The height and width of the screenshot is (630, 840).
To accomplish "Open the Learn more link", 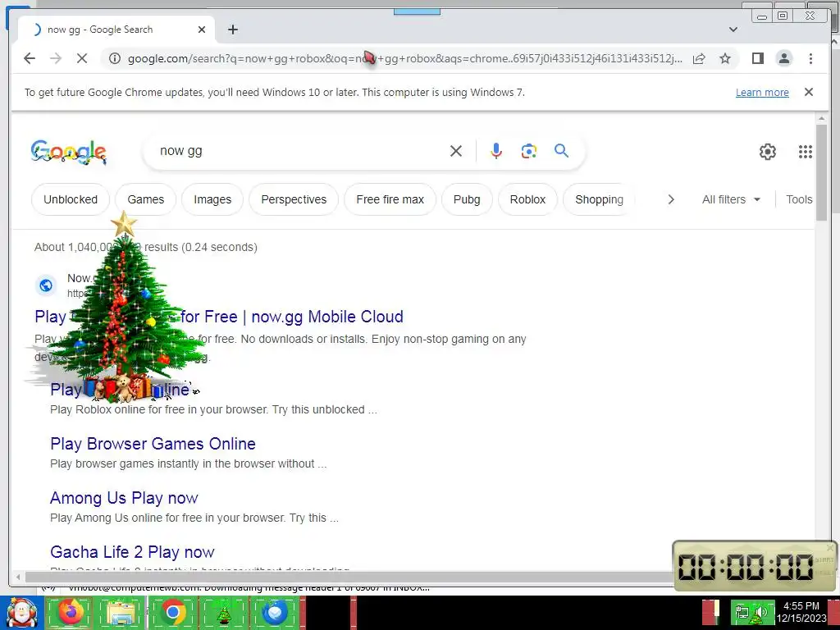I will pyautogui.click(x=762, y=92).
